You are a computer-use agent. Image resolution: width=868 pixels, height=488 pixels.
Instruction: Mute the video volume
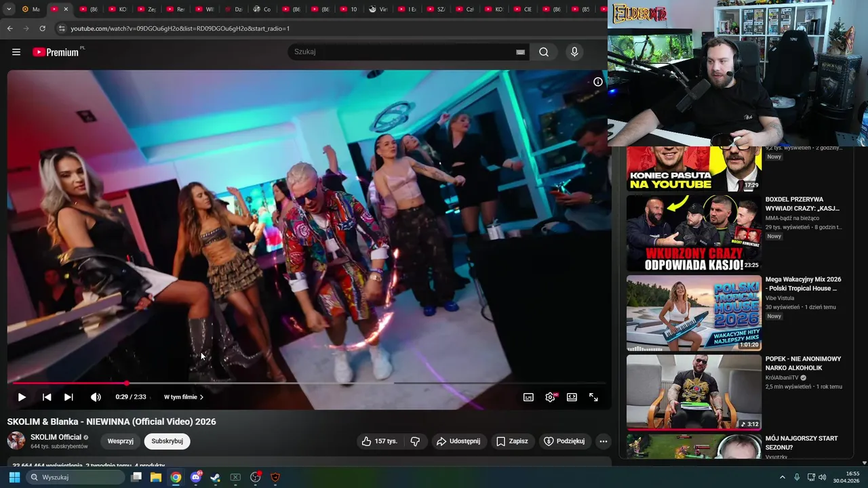click(x=96, y=397)
